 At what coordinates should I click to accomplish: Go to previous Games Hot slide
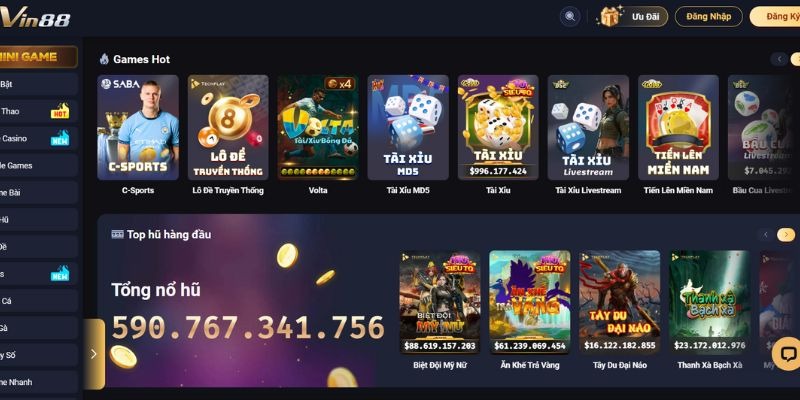click(x=779, y=59)
